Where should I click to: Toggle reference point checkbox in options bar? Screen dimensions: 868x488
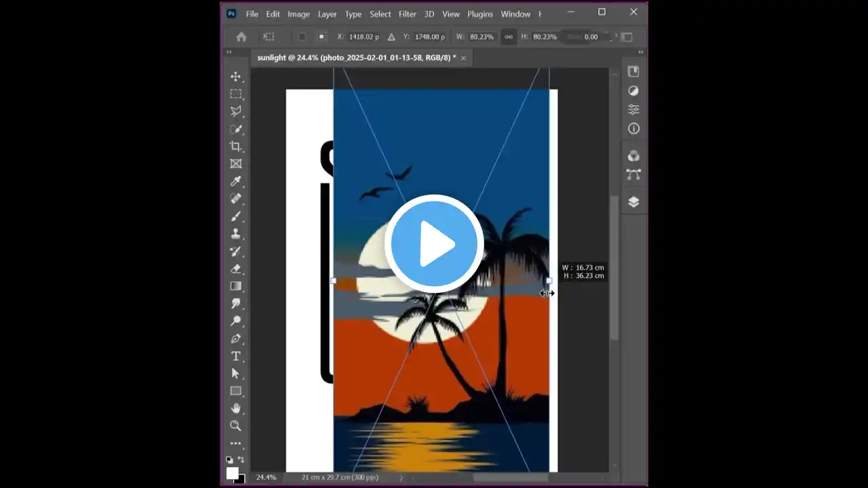[302, 37]
